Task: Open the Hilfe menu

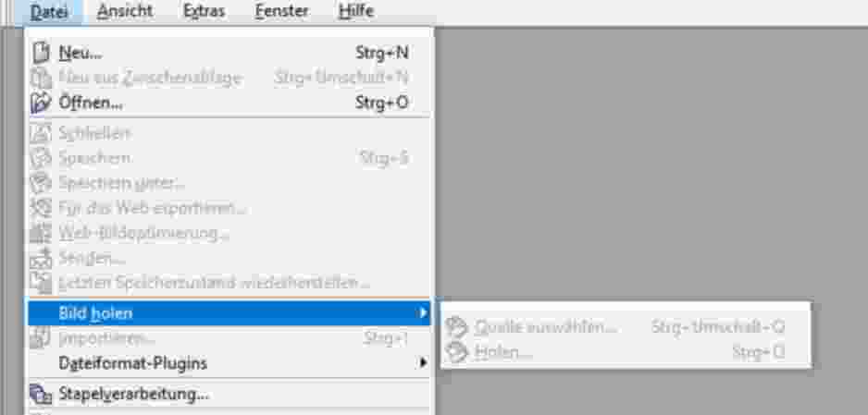Action: [x=356, y=11]
